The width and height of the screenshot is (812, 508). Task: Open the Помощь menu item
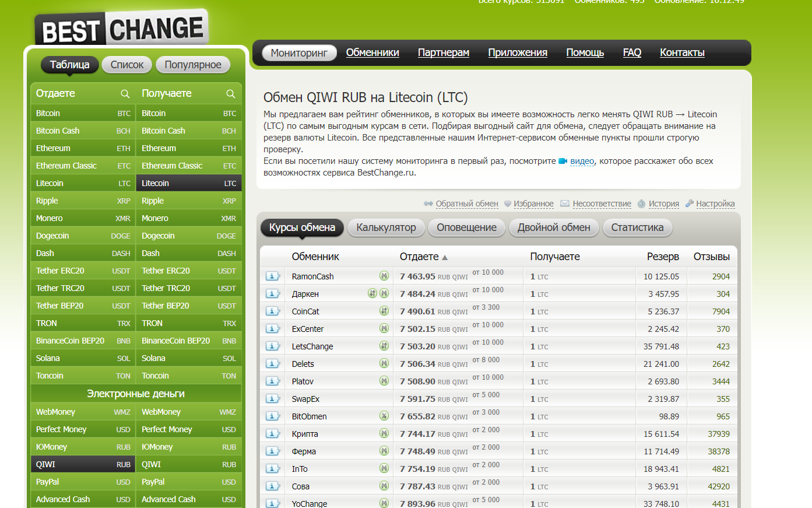585,52
